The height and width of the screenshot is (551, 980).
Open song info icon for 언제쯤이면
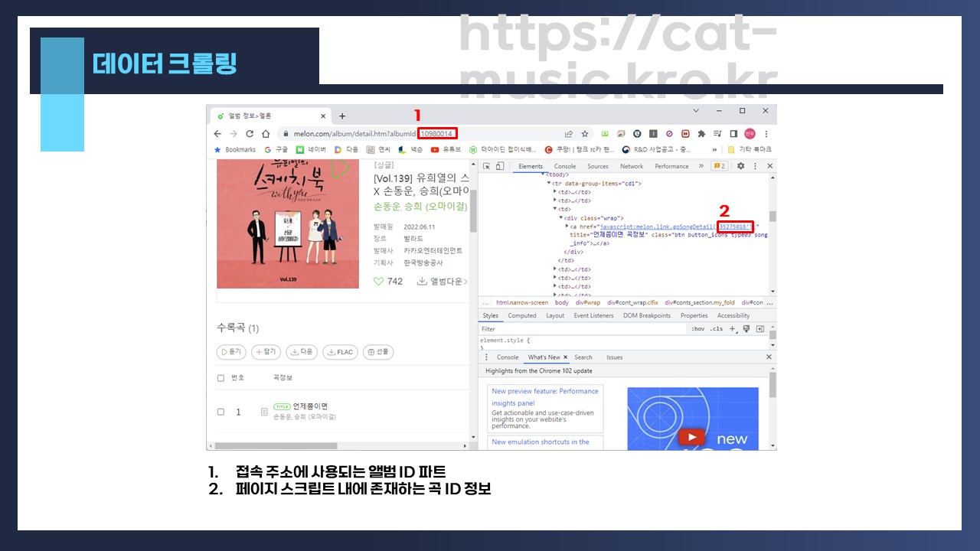point(264,412)
